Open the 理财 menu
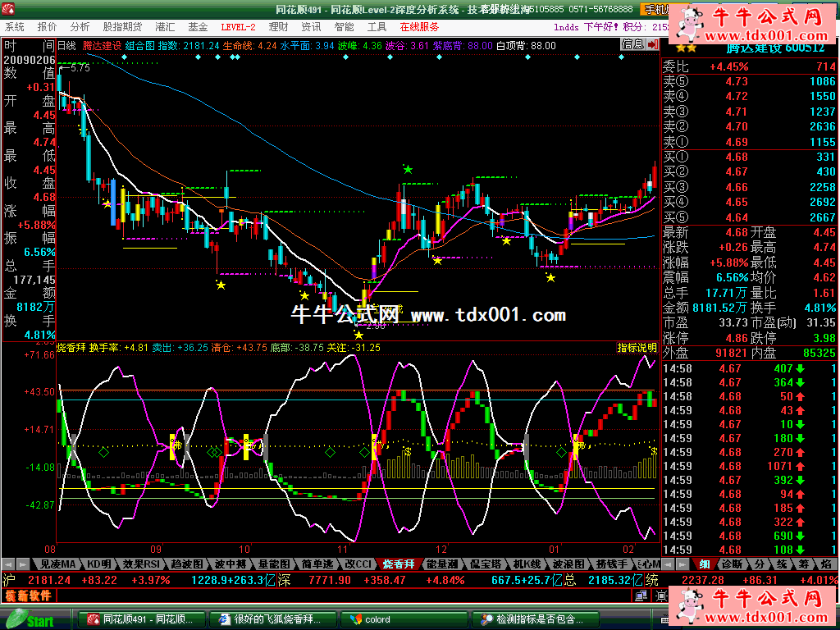 point(279,27)
